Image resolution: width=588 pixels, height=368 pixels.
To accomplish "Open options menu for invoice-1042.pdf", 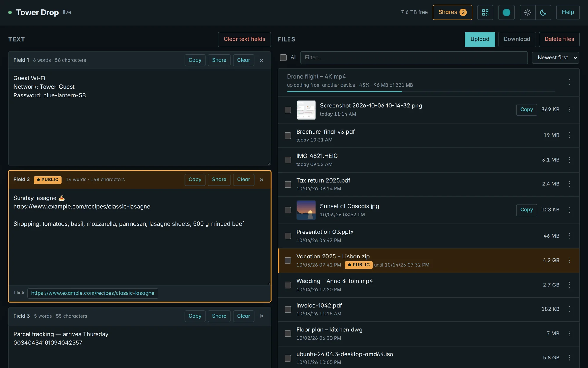I will click(x=569, y=309).
